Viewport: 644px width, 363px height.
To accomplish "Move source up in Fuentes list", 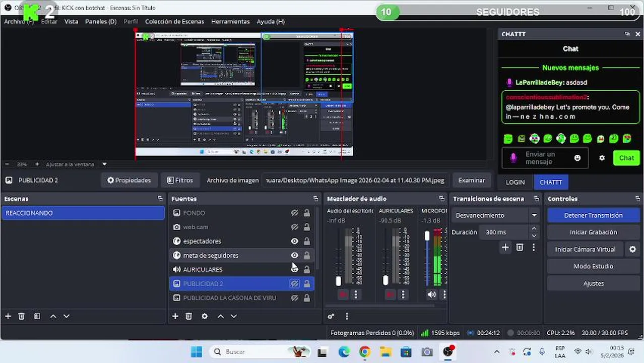I will (220, 316).
